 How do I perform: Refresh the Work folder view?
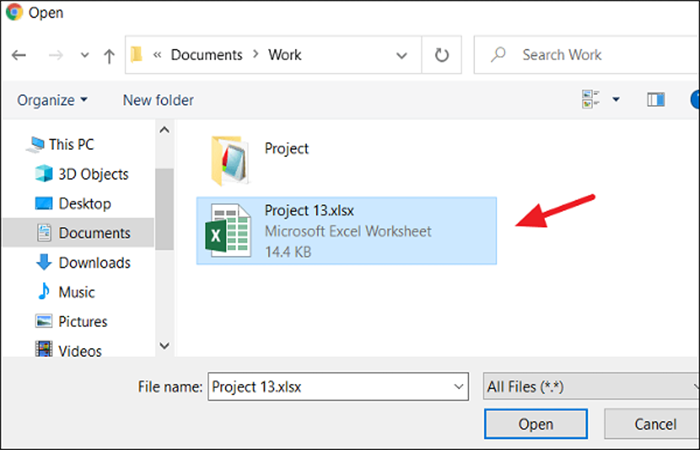tap(442, 55)
